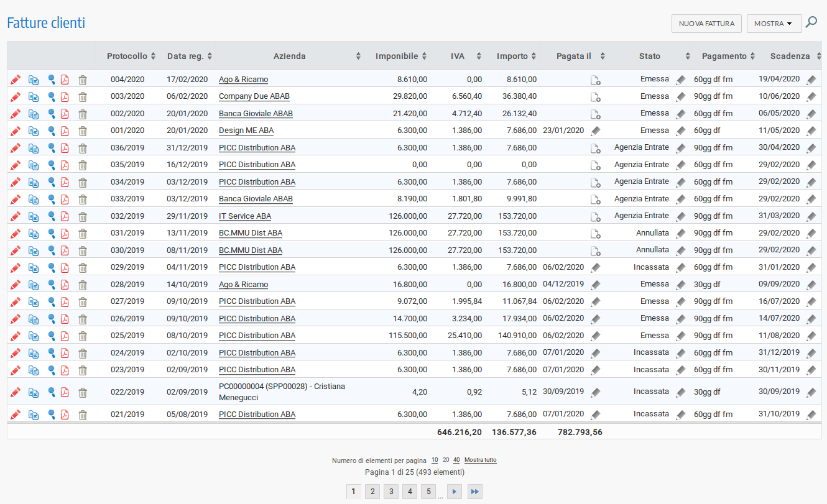The height and width of the screenshot is (504, 827).
Task: Jump to the last page with double arrow
Action: point(474,492)
